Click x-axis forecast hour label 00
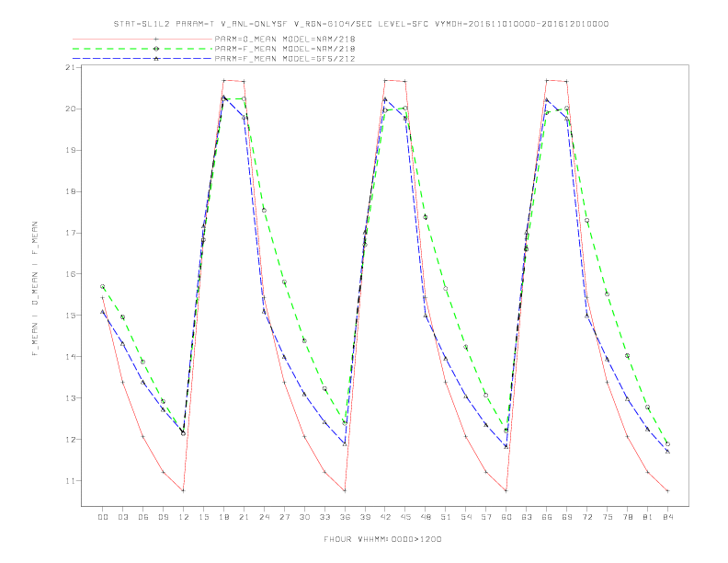The width and height of the screenshot is (728, 563). tap(103, 517)
